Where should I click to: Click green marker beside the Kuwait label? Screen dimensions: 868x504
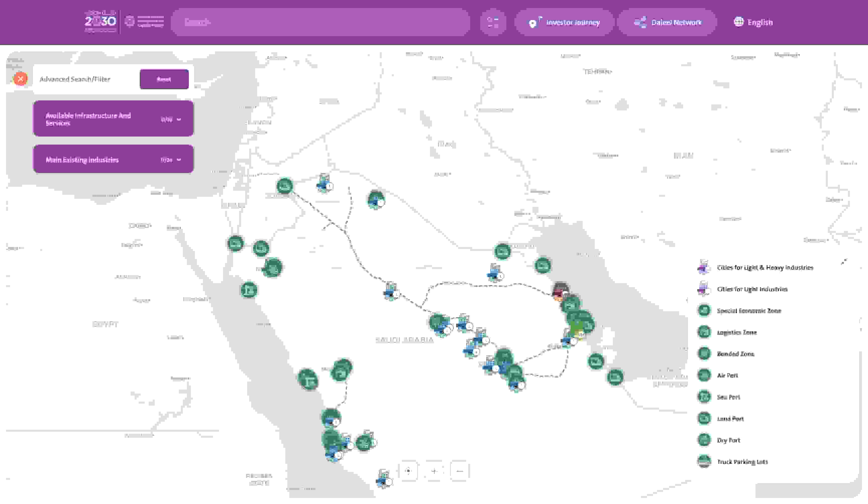(502, 252)
